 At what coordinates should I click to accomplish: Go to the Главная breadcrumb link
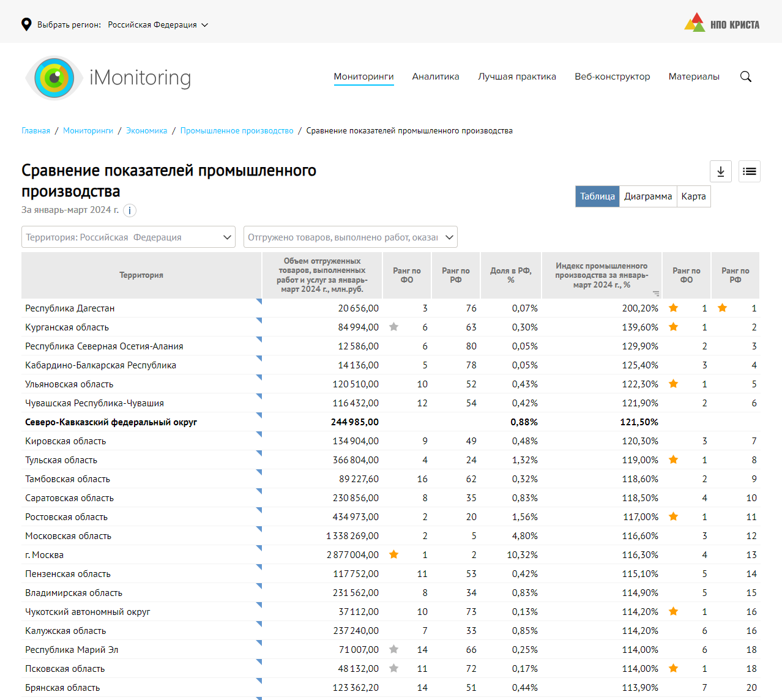point(36,131)
